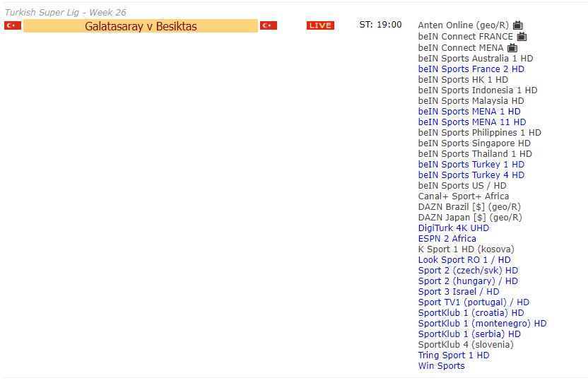Click the Canal+ Sport+ Africa entry
588x383 pixels.
click(464, 196)
